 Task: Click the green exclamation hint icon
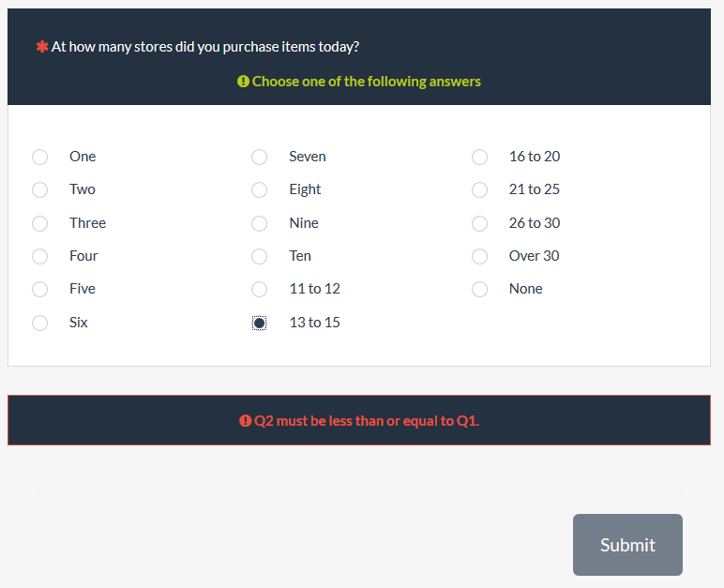coord(243,82)
